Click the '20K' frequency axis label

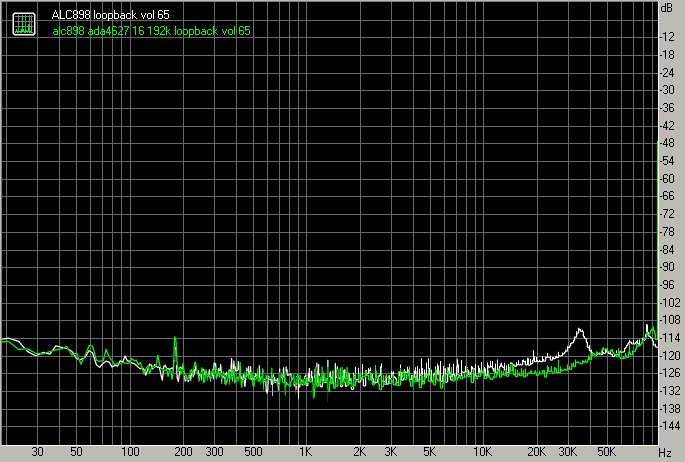point(536,452)
